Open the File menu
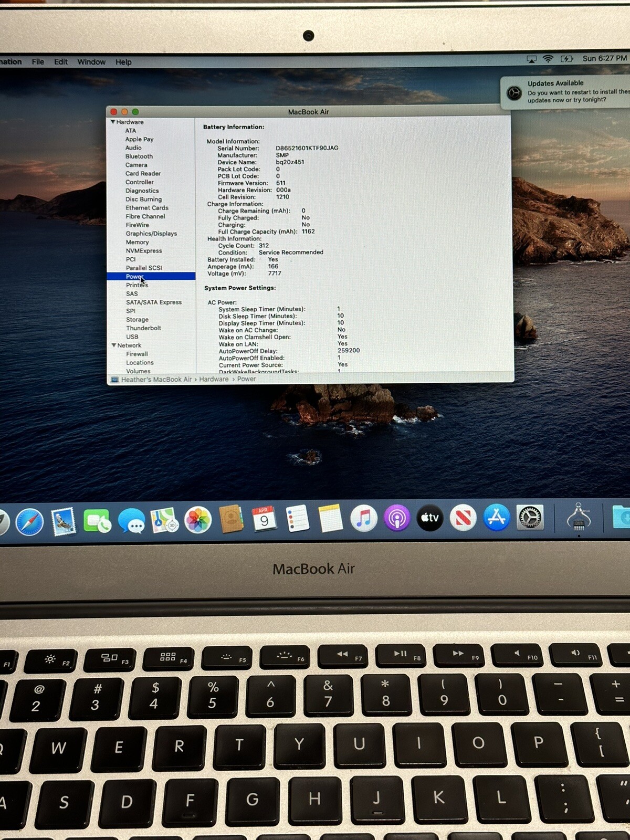This screenshot has height=840, width=630. (x=38, y=61)
